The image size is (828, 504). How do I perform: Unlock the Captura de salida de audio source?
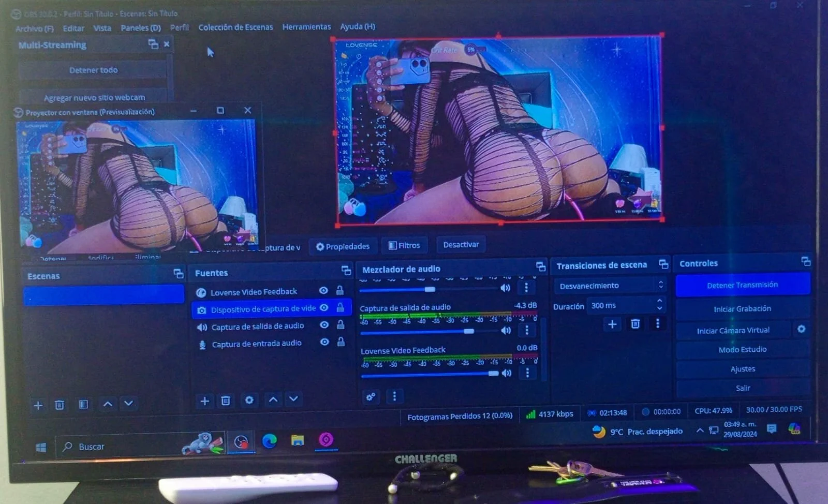point(341,325)
